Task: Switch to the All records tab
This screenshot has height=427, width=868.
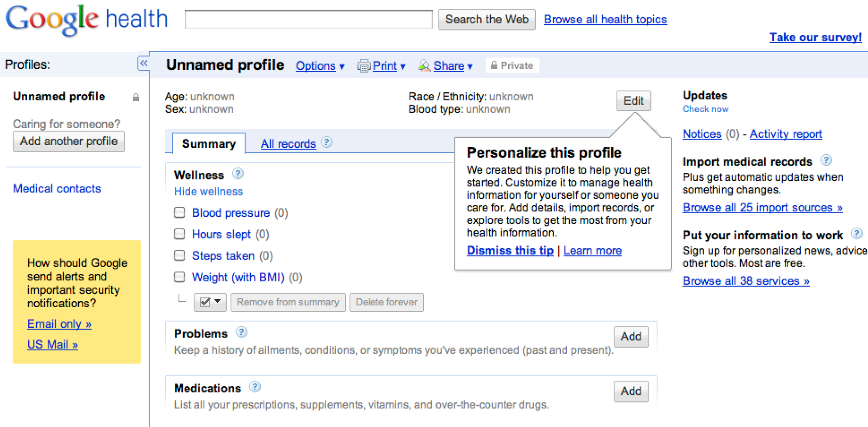Action: [288, 144]
